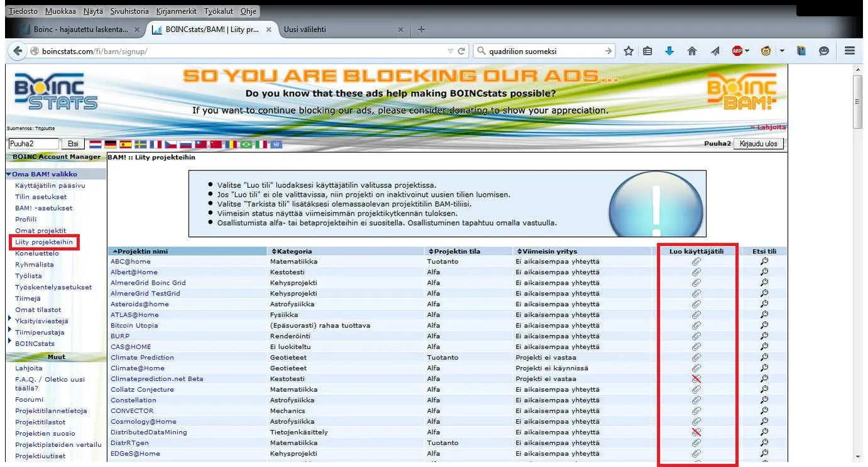Switch language with the Brazilian flag

(246, 144)
